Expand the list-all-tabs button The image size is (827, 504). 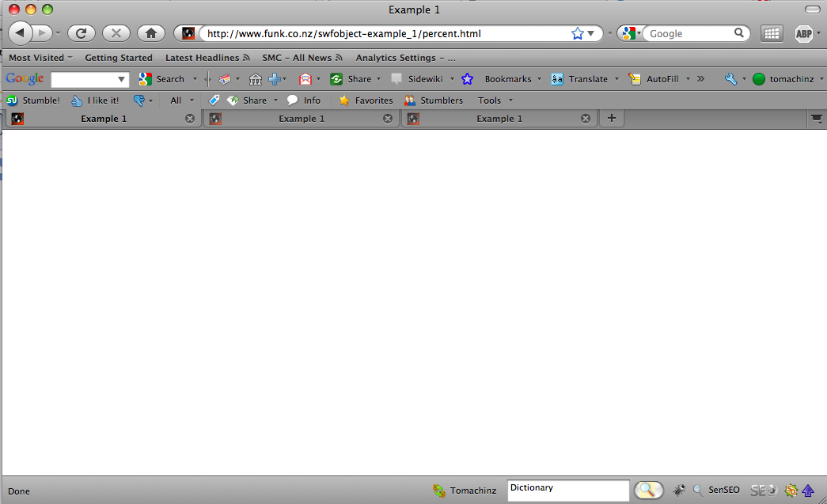click(x=817, y=119)
